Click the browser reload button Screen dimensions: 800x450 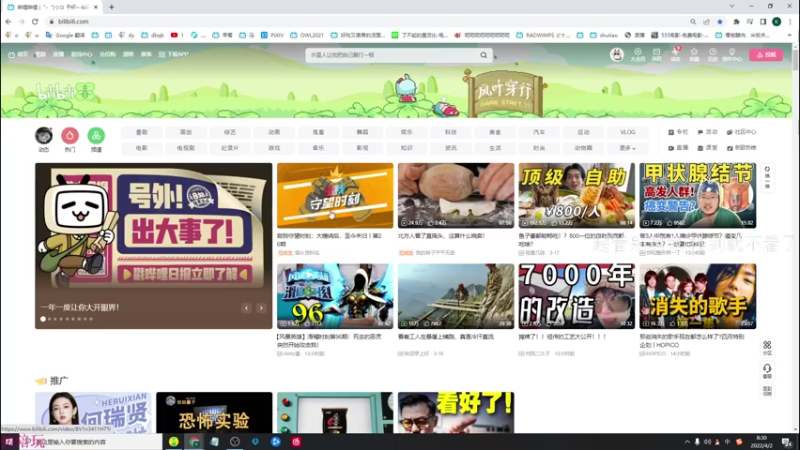pyautogui.click(x=35, y=21)
